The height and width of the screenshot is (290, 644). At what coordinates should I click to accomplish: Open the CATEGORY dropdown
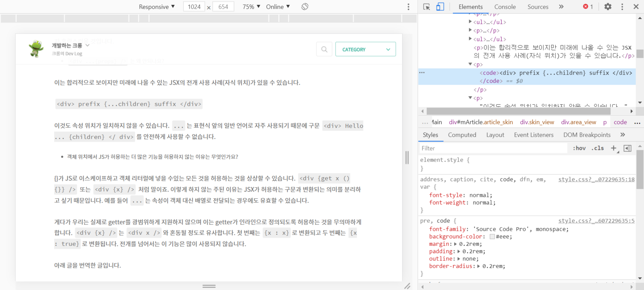[365, 49]
